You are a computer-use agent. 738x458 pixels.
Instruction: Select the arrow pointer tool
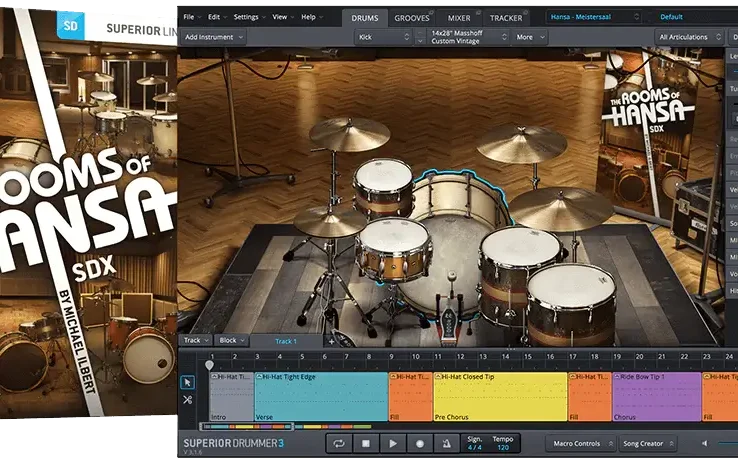pos(187,382)
